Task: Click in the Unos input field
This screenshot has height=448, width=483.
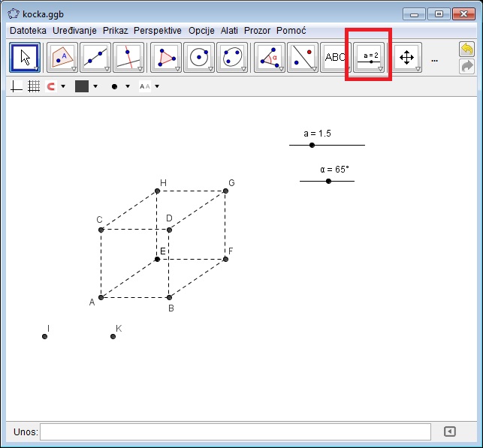Action: (x=235, y=431)
